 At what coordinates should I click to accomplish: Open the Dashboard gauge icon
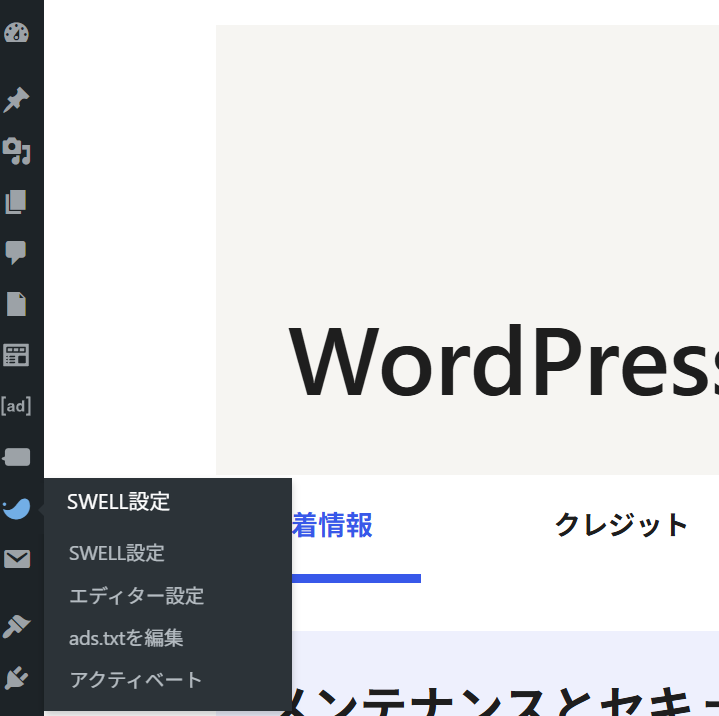[17, 33]
